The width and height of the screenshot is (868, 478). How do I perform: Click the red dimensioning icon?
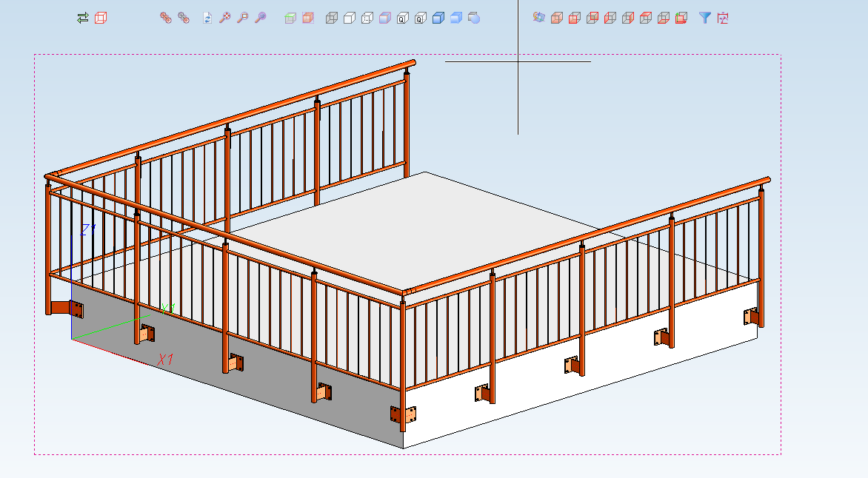tap(724, 18)
